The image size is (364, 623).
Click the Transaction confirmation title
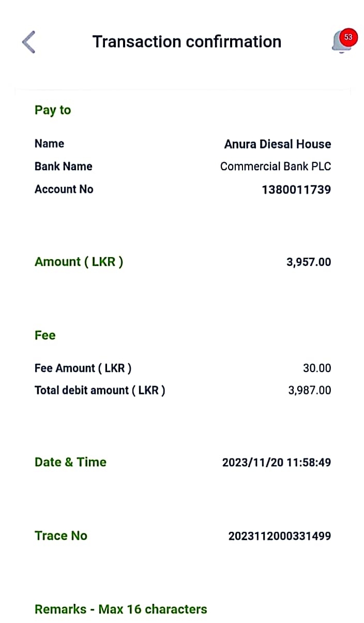pyautogui.click(x=187, y=41)
